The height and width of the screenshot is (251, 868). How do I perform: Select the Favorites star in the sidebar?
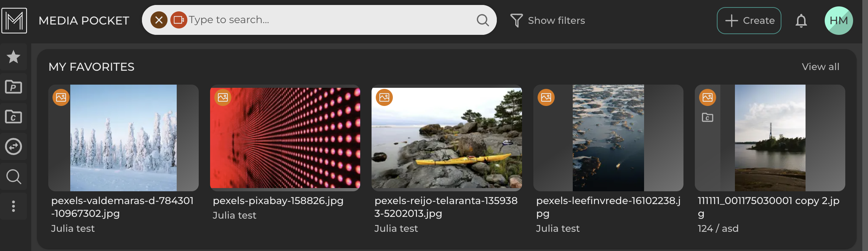click(x=13, y=57)
